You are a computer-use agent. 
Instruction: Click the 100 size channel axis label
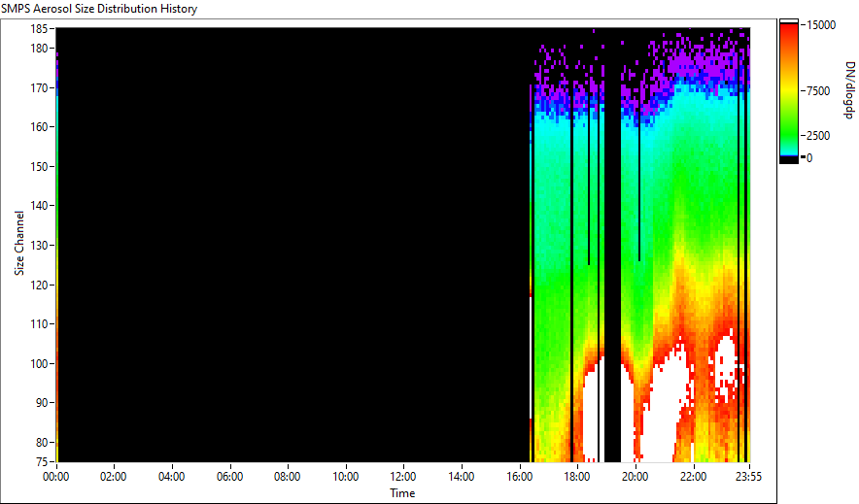coord(39,363)
